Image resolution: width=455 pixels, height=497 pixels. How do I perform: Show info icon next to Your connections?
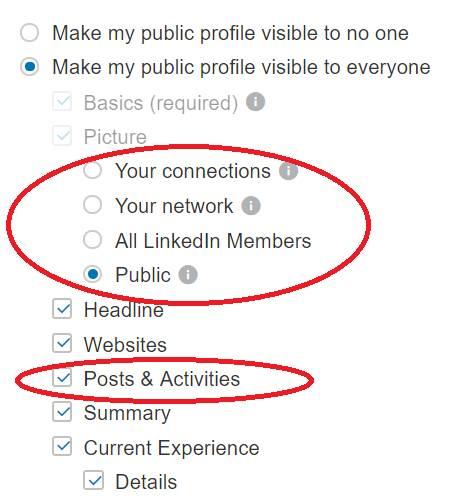pyautogui.click(x=288, y=171)
